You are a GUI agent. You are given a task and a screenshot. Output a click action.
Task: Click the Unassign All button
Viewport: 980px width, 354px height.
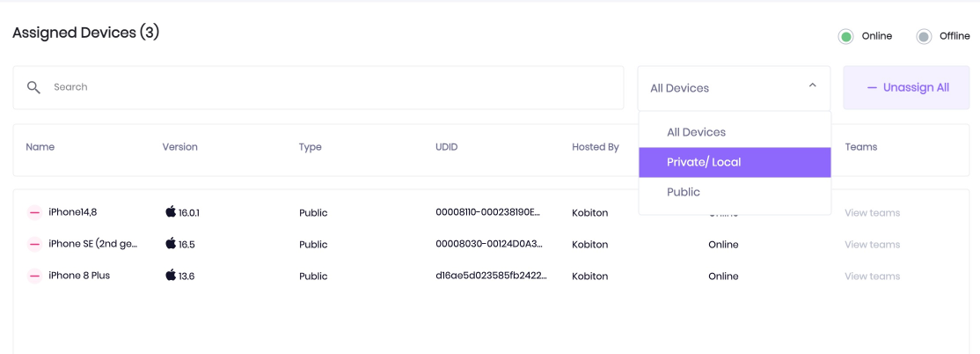[906, 87]
